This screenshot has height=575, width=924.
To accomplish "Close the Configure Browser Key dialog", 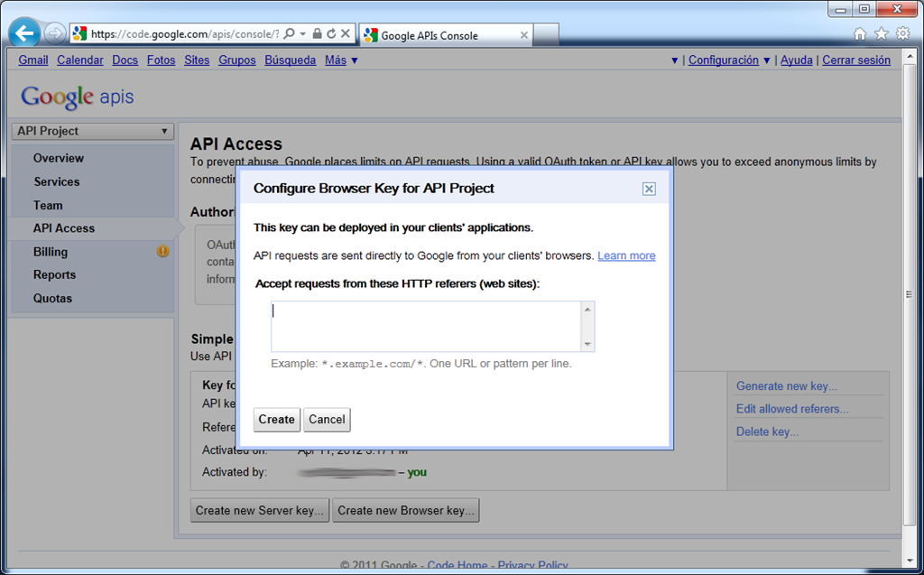I will pyautogui.click(x=649, y=189).
